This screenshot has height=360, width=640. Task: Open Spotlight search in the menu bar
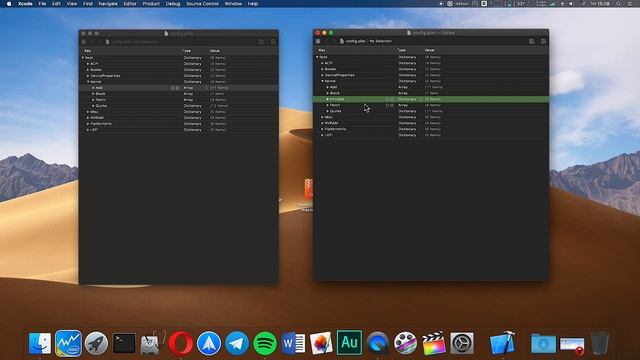(x=618, y=4)
